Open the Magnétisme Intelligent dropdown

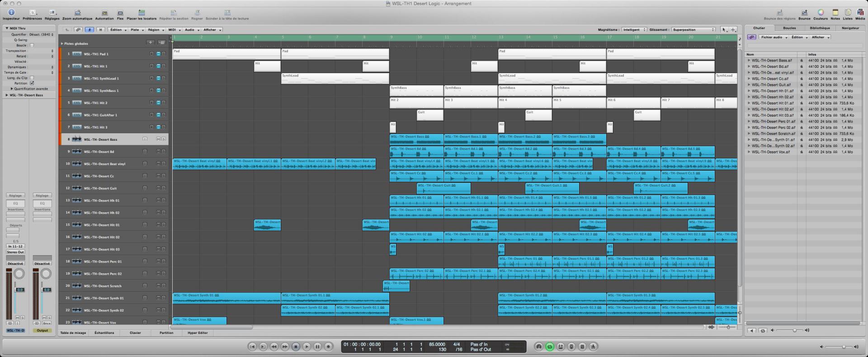634,30
